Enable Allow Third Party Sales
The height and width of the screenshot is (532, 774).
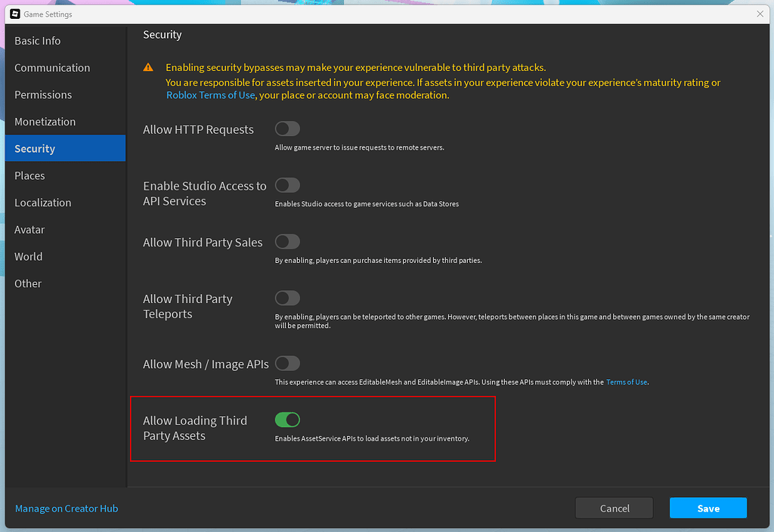287,242
